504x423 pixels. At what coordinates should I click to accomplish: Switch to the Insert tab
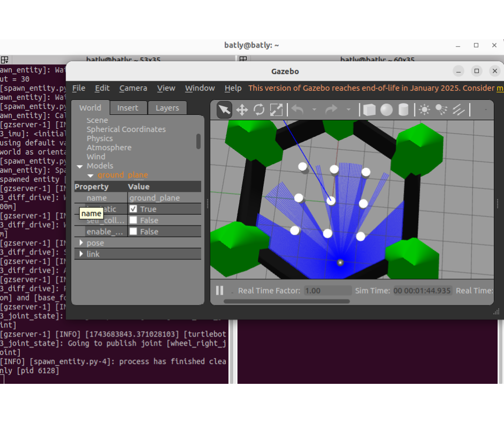pyautogui.click(x=128, y=108)
